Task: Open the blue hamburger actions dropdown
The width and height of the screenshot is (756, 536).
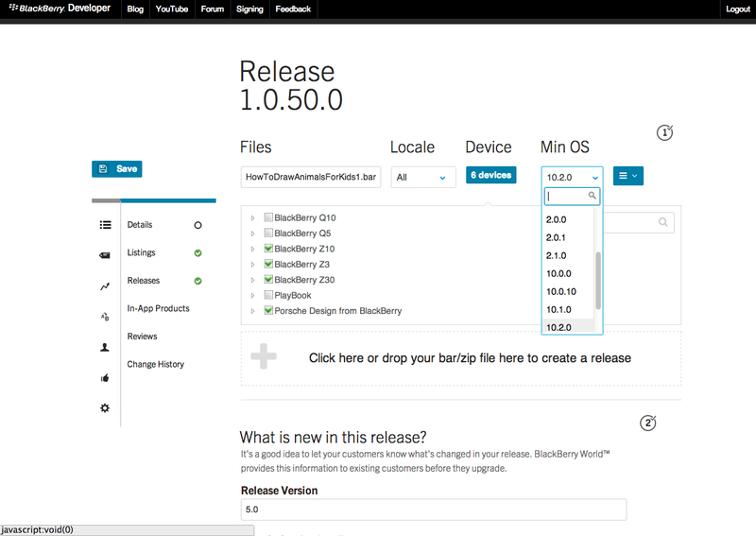Action: click(x=627, y=176)
